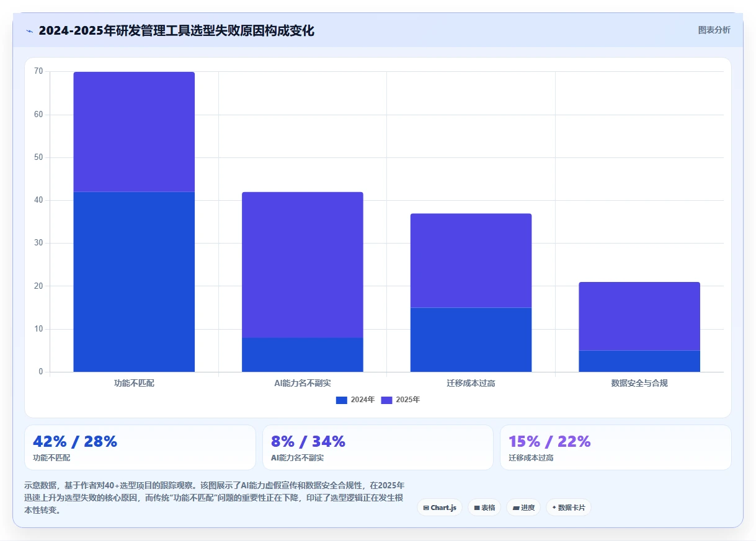This screenshot has width=756, height=541.
Task: Click the 70 y-axis tick label
Action: tap(38, 71)
